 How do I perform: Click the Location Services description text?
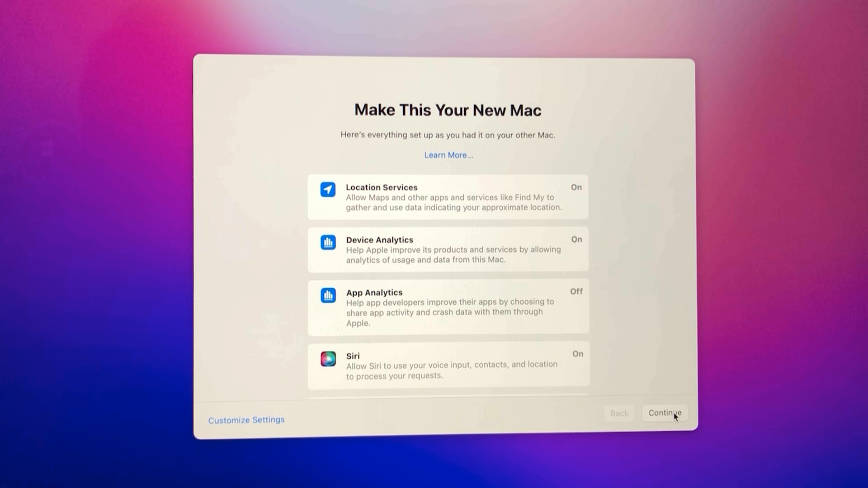click(453, 202)
